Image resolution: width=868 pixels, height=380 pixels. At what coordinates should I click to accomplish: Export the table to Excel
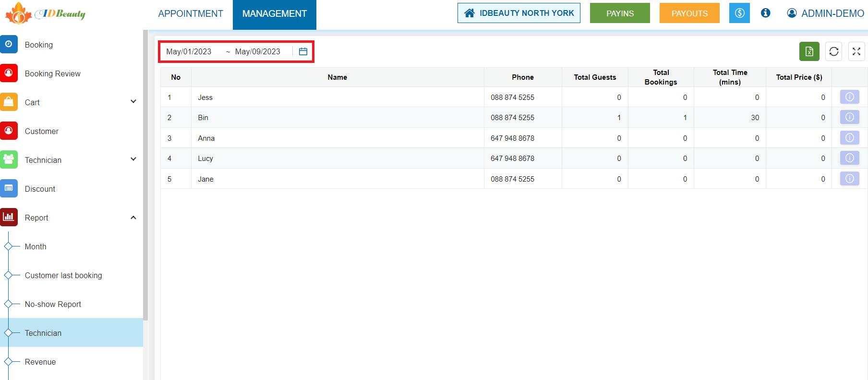[x=809, y=51]
